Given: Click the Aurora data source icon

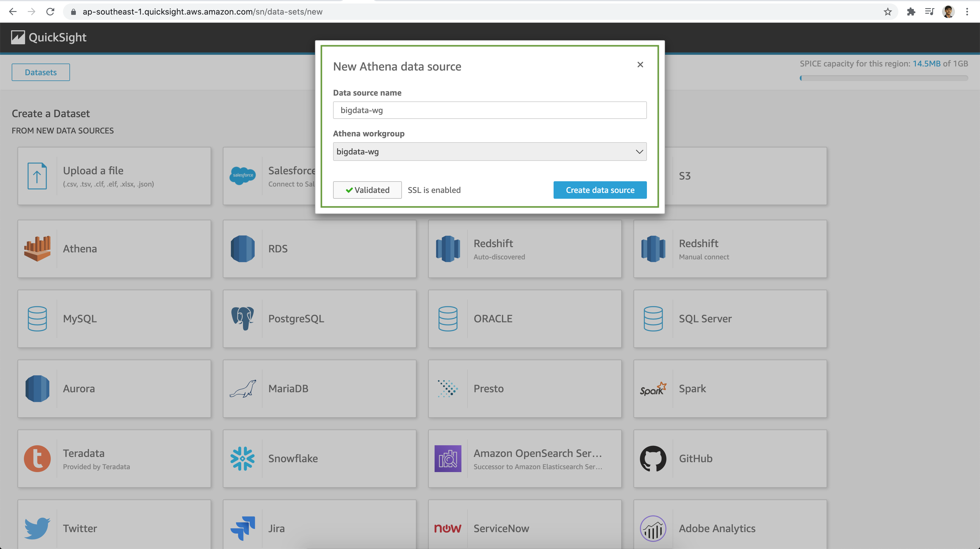Looking at the screenshot, I should [37, 388].
